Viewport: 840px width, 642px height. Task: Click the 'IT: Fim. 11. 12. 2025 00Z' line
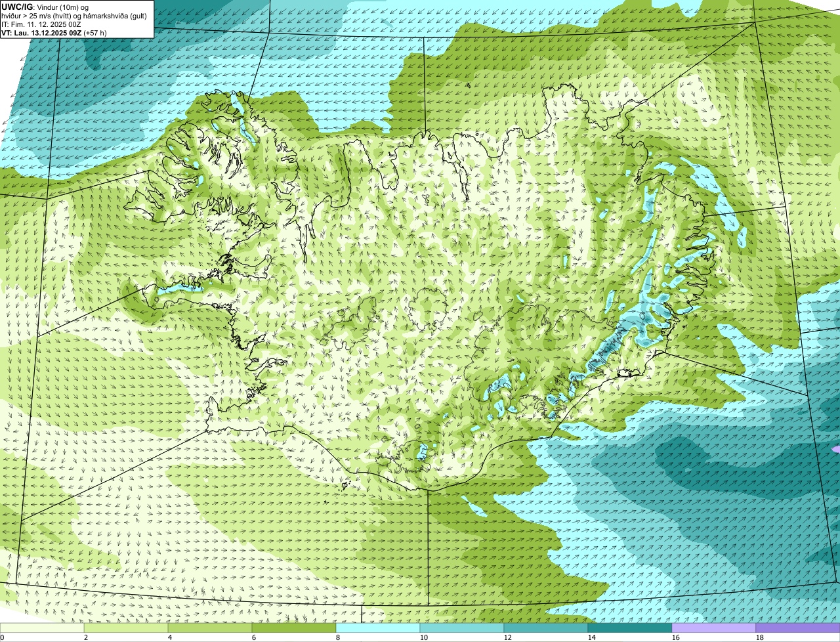41,24
